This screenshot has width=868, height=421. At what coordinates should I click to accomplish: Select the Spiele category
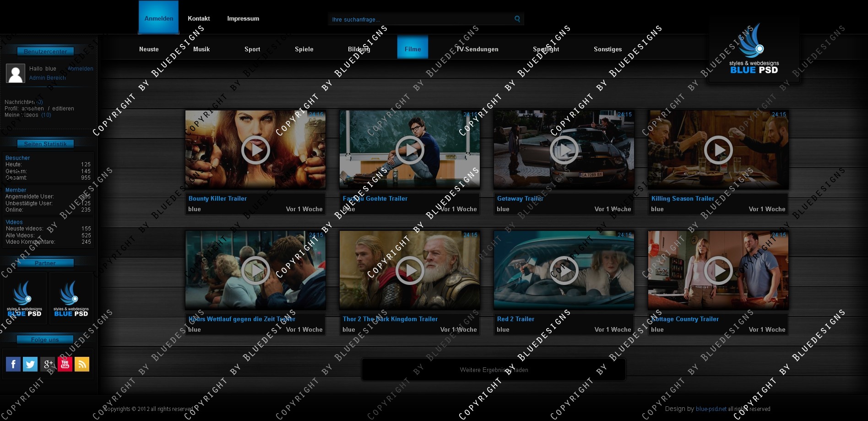pyautogui.click(x=304, y=49)
